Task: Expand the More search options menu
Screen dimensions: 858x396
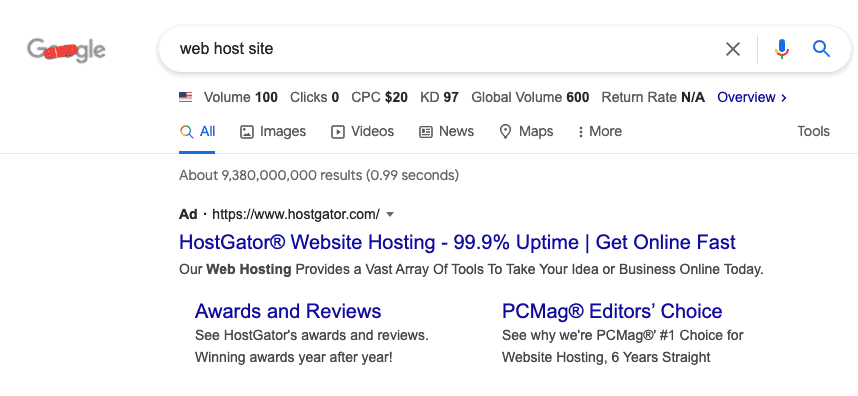Action: pyautogui.click(x=600, y=131)
